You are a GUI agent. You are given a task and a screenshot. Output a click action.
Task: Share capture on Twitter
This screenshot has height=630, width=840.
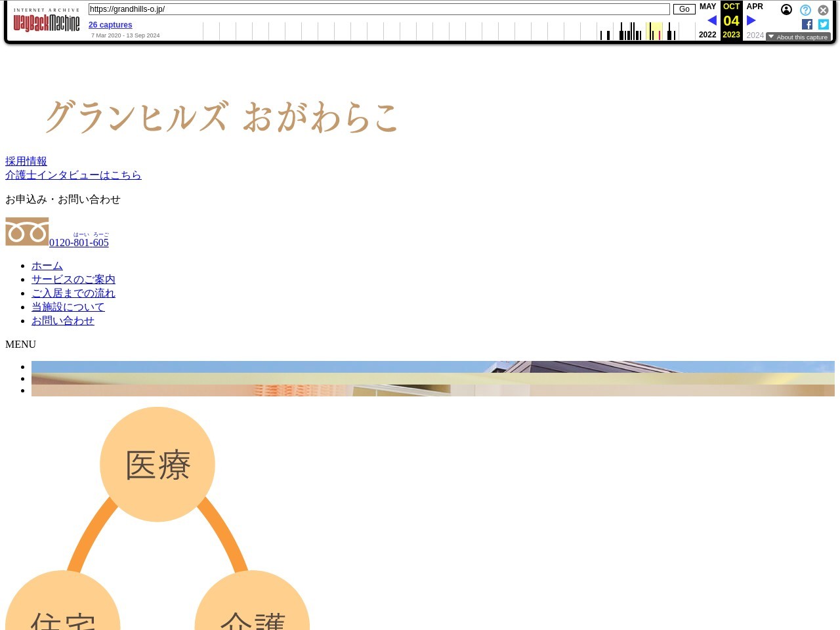click(x=824, y=24)
